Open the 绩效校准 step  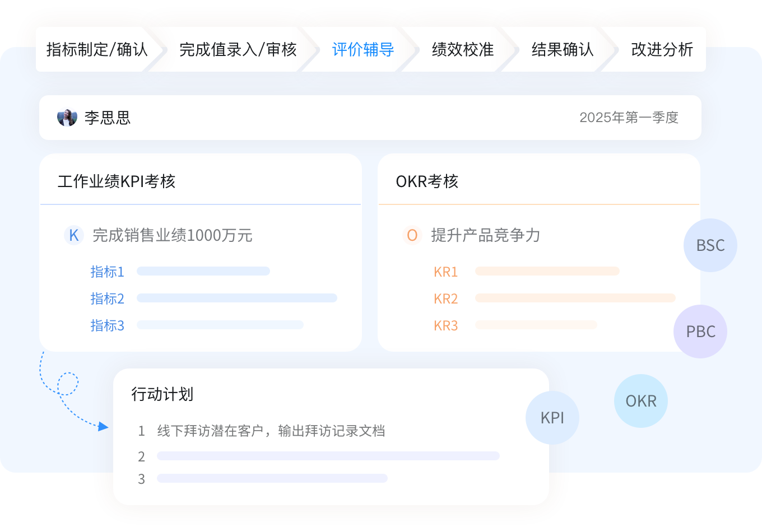click(463, 49)
